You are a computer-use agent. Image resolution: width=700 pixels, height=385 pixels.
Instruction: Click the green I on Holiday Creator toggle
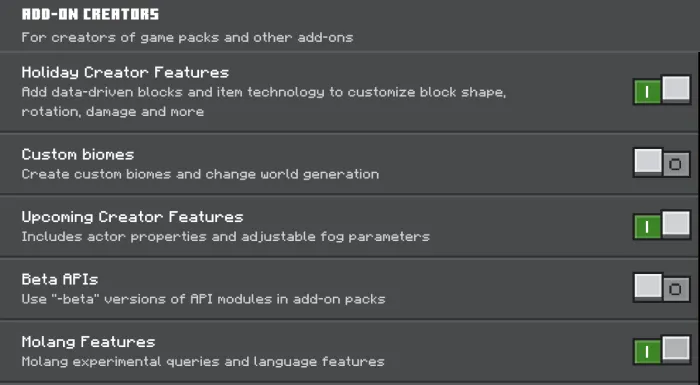click(647, 92)
